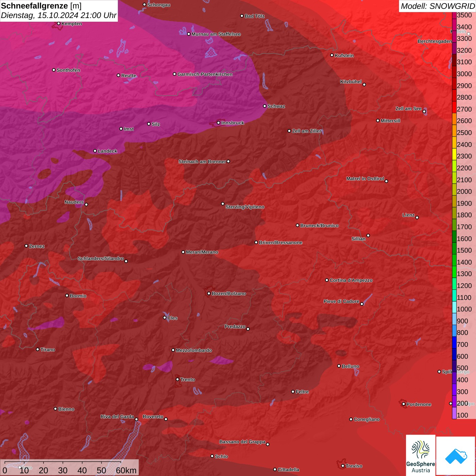Click the Predazzo label
Image resolution: width=476 pixels, height=476 pixels.
coord(235,326)
